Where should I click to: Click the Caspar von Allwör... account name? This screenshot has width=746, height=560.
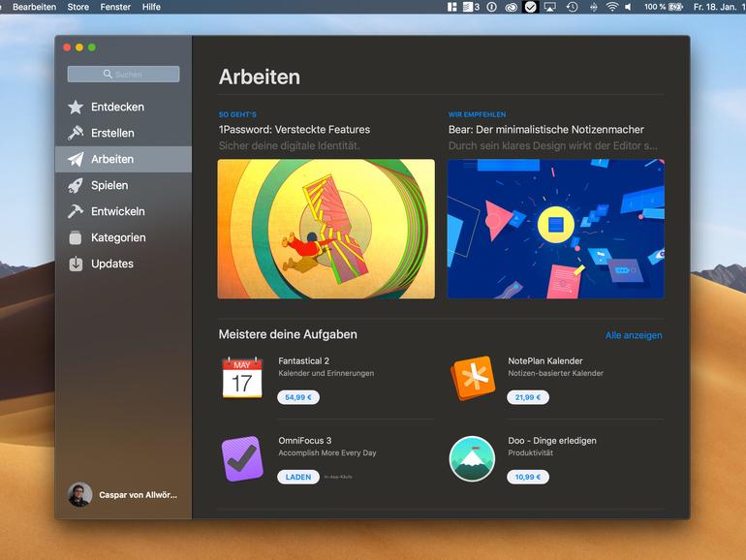[138, 495]
